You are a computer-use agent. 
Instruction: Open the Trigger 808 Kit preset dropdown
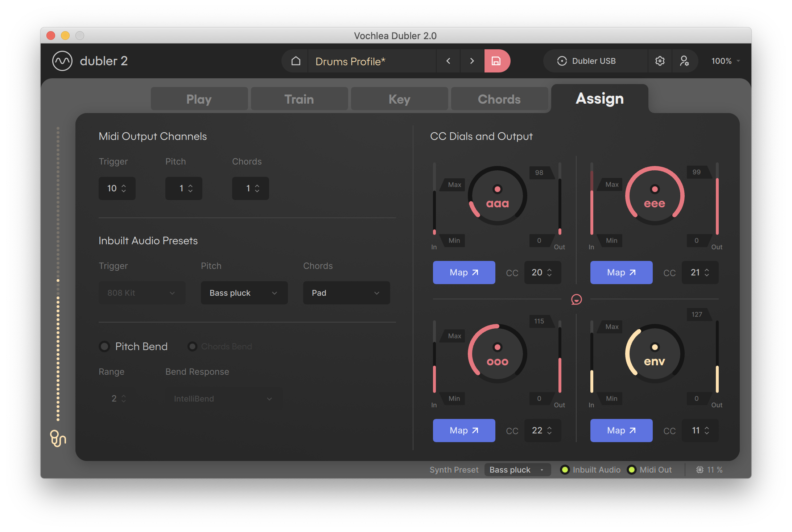(x=142, y=293)
